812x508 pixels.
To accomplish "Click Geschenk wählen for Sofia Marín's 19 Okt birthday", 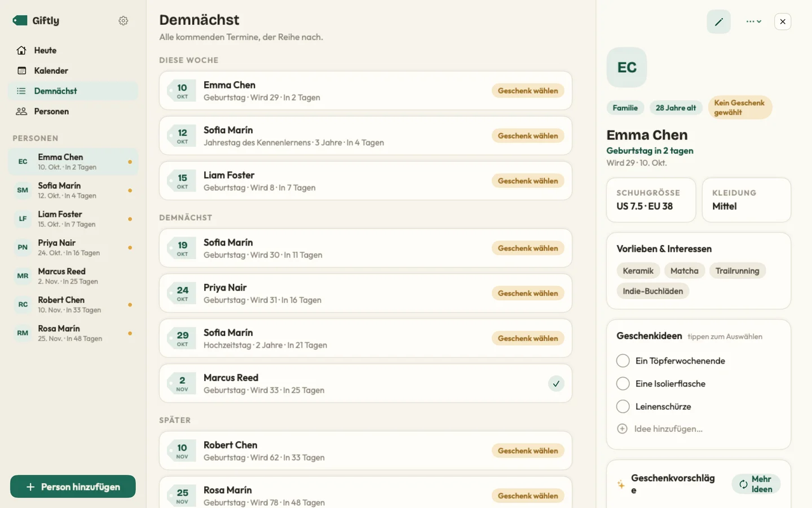I will coord(528,248).
